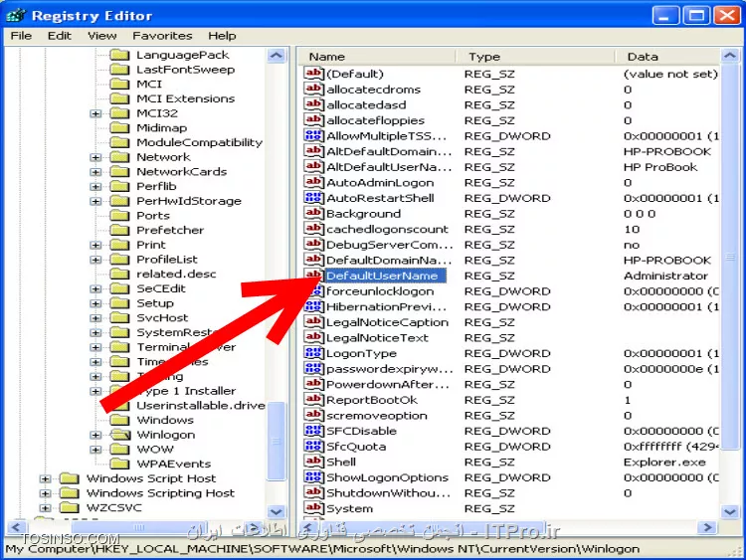Expand the Windows Script Host key

(45, 478)
